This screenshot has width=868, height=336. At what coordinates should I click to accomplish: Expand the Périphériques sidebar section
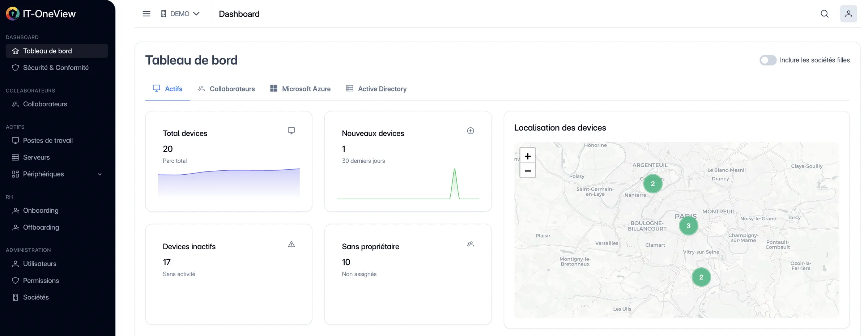coord(57,174)
